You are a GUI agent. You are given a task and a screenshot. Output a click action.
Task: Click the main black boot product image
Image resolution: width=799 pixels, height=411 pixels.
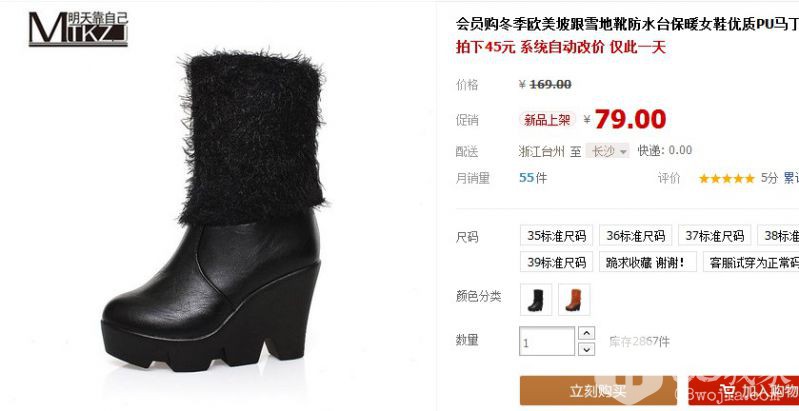(x=214, y=210)
